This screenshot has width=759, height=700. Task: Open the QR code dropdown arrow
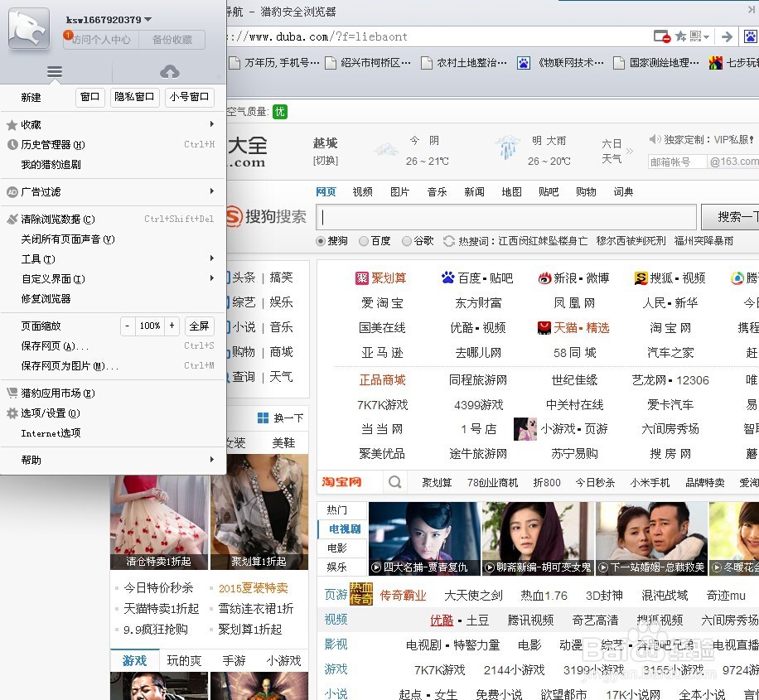pos(707,36)
